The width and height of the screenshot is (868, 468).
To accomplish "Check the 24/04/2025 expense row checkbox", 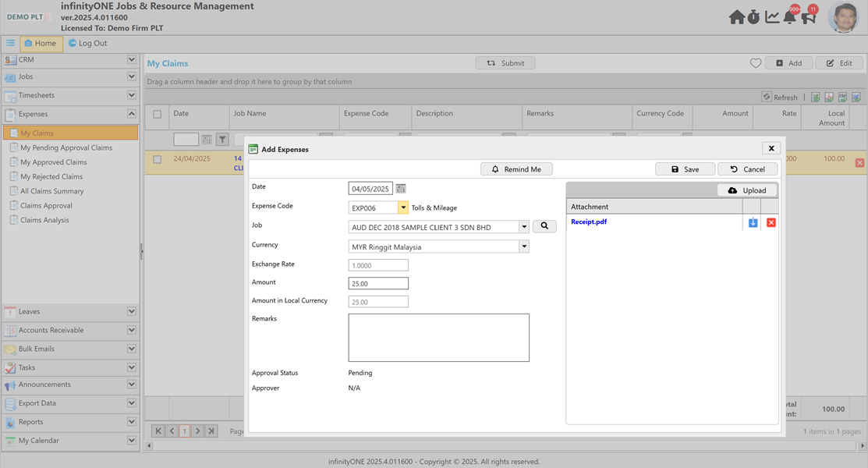I will pos(157,158).
